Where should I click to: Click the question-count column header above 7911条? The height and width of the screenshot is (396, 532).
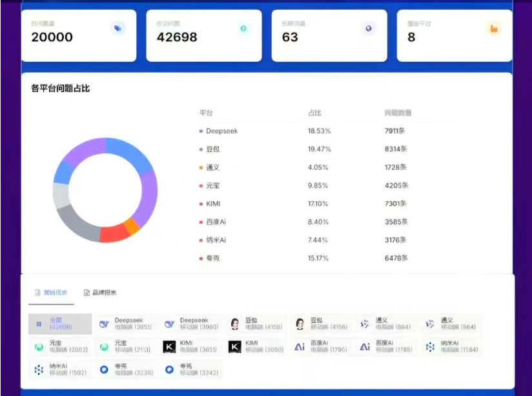(x=398, y=113)
